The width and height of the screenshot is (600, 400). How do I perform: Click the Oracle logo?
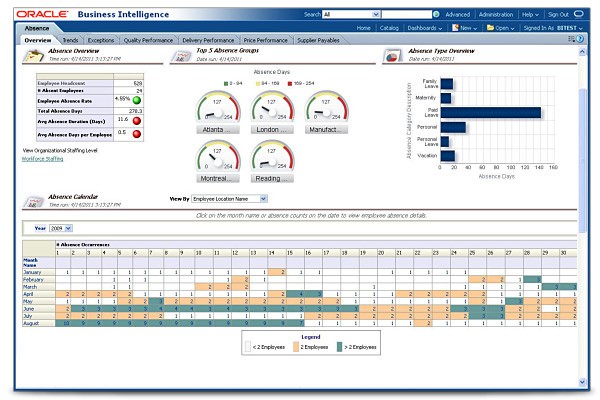point(42,14)
